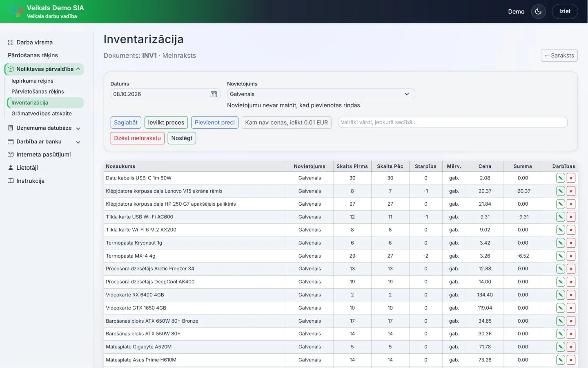Click Pievienot preci button
Image resolution: width=588 pixels, height=368 pixels.
pos(215,123)
